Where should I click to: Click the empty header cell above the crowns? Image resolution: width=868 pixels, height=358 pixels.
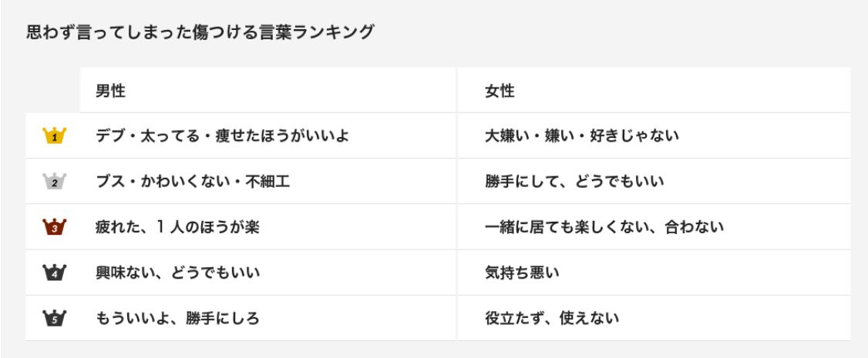[52, 91]
